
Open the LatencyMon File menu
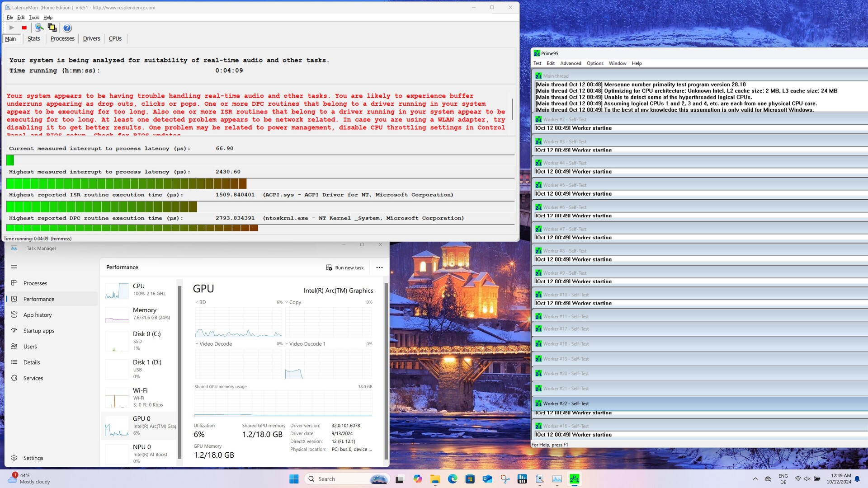10,18
